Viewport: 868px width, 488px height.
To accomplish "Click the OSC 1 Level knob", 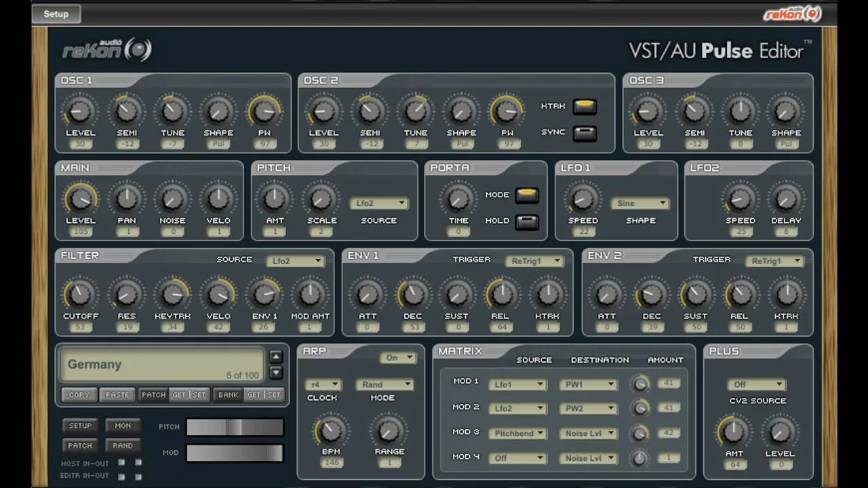I will click(x=80, y=110).
